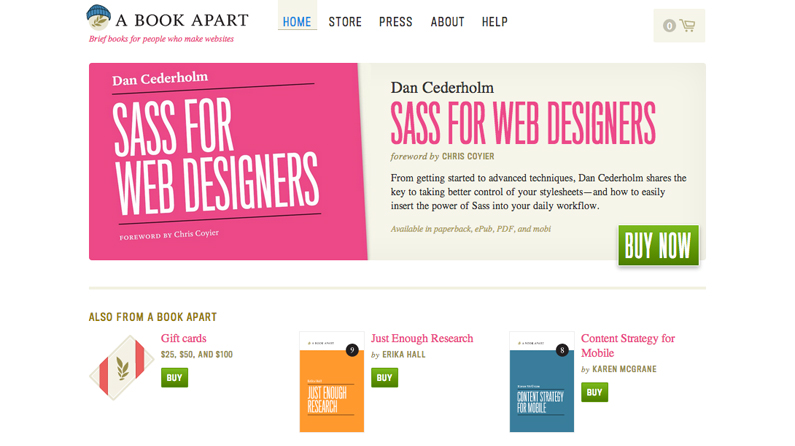Click the Chris Coyier foreword credit
Image resolution: width=795 pixels, height=446 pixels.
pos(468,157)
